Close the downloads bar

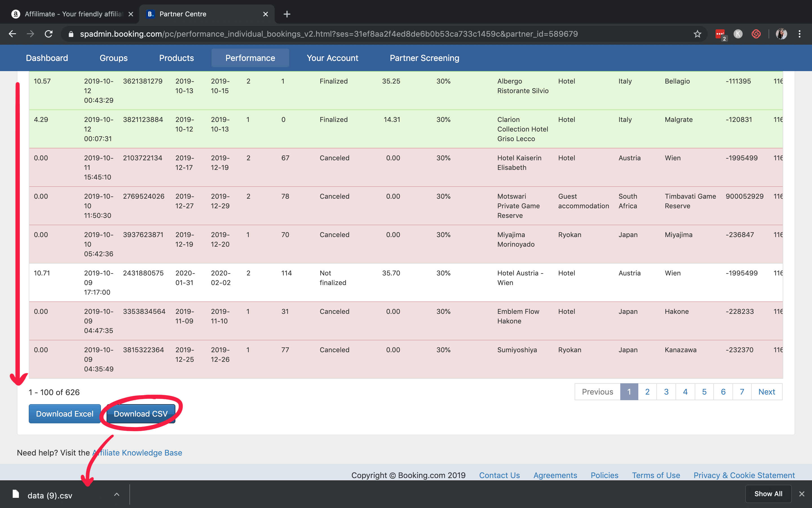pos(802,494)
